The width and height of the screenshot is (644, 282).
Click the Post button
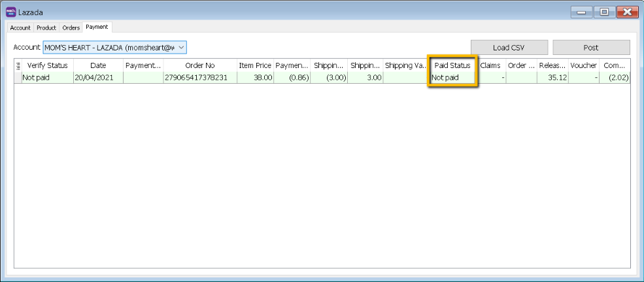[x=590, y=47]
